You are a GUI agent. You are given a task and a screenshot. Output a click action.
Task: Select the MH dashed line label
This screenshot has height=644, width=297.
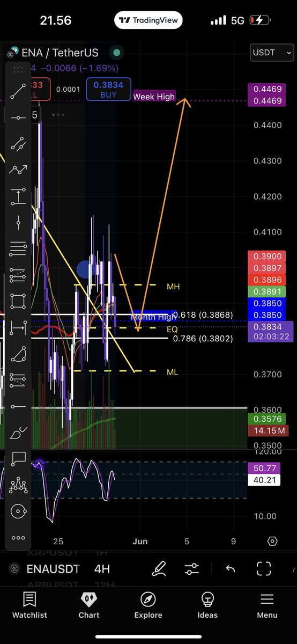pyautogui.click(x=173, y=287)
